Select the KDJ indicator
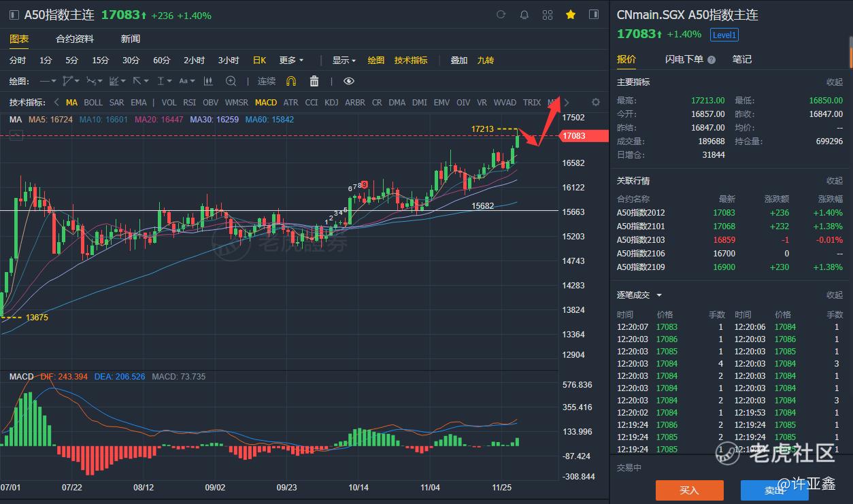This screenshot has height=504, width=853. coord(331,103)
